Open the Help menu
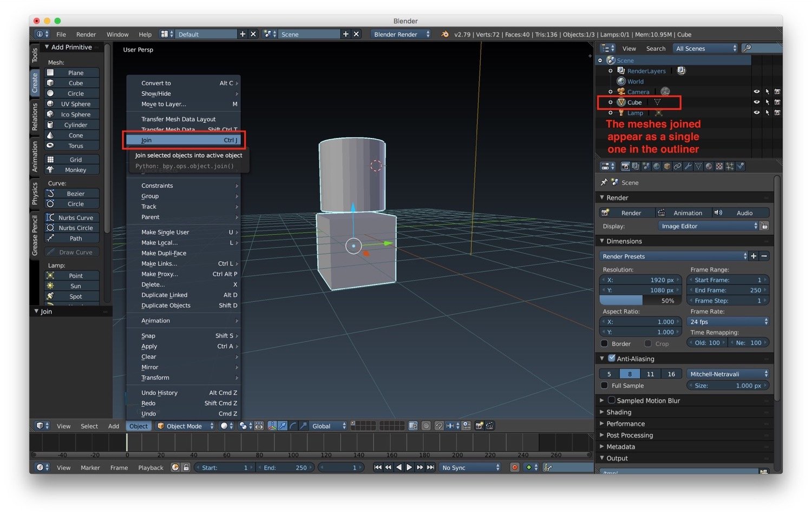Image resolution: width=812 pixels, height=514 pixels. (145, 34)
